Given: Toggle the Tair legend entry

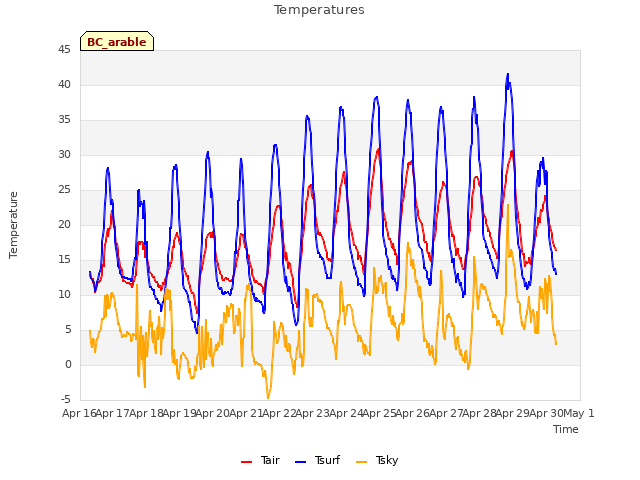Looking at the screenshot, I should tap(260, 460).
